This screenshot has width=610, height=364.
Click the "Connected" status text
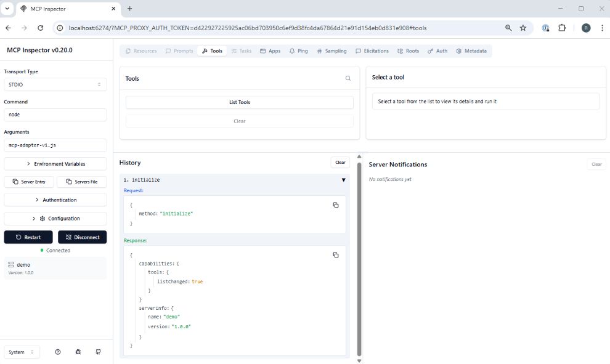[x=58, y=251]
